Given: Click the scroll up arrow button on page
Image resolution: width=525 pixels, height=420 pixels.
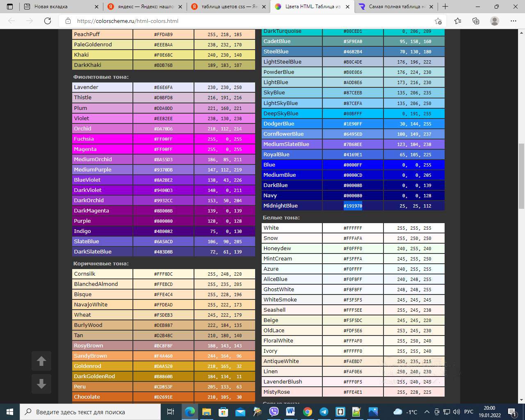Looking at the screenshot, I should pyautogui.click(x=41, y=361).
